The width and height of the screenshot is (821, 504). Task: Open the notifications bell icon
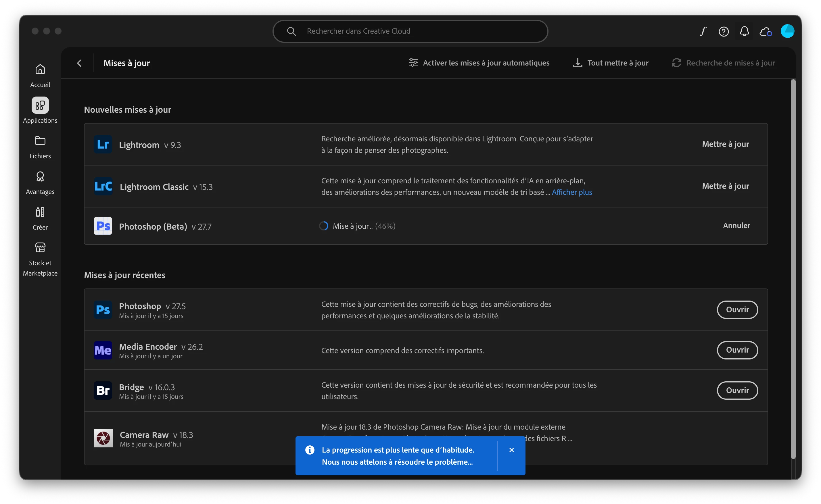tap(744, 31)
